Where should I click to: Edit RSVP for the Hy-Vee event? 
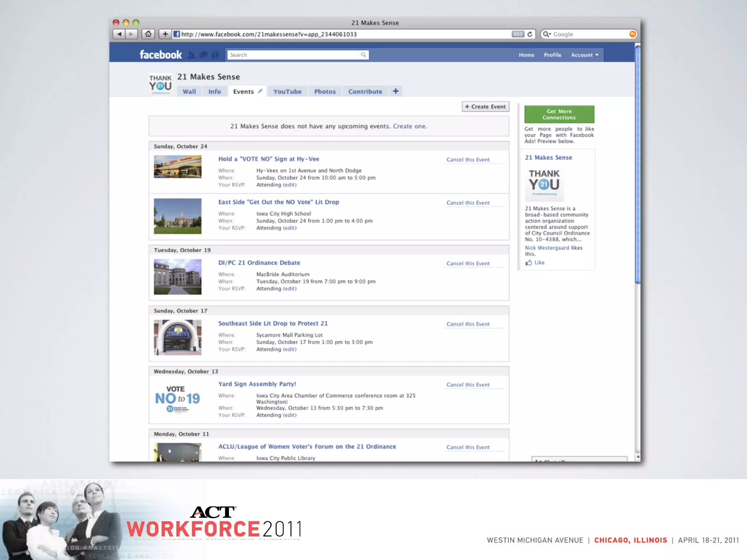click(x=290, y=185)
